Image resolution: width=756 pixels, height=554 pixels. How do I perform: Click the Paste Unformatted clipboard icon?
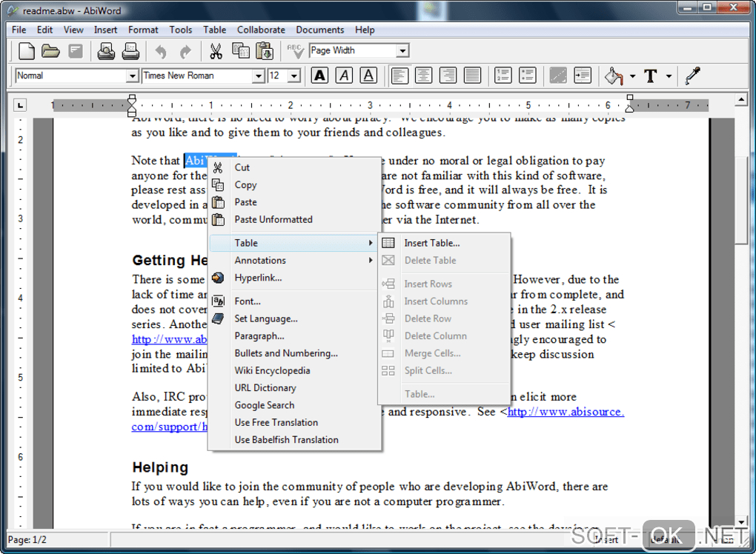tap(218, 219)
